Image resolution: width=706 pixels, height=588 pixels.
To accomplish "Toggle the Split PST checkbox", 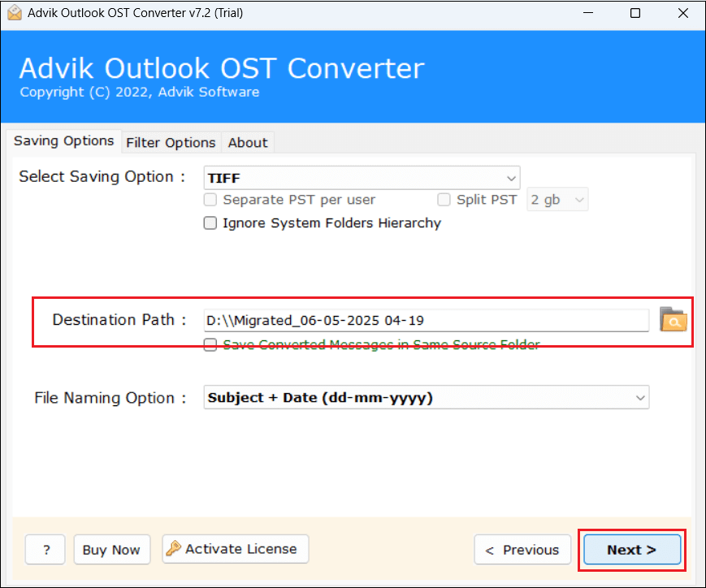I will point(444,200).
